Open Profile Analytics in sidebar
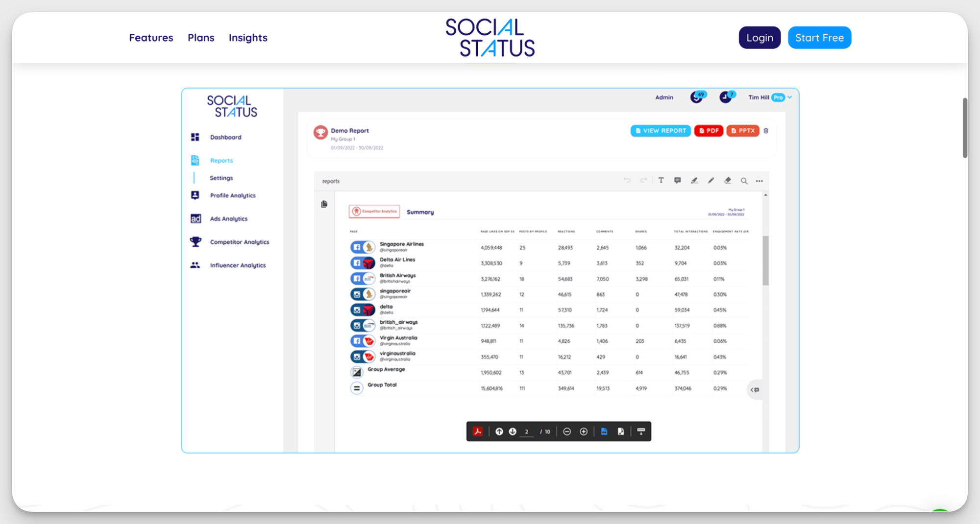The height and width of the screenshot is (524, 980). 233,195
